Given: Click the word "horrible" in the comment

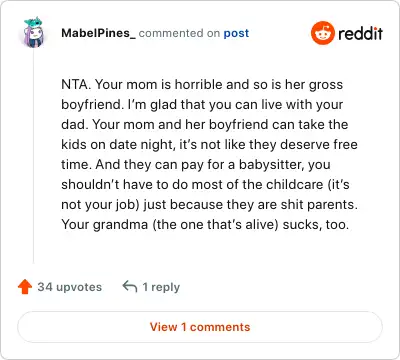Looking at the screenshot, I should click(x=199, y=84).
